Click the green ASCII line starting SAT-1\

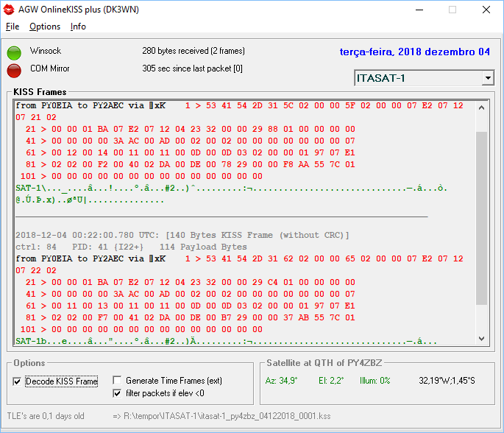tap(232, 189)
